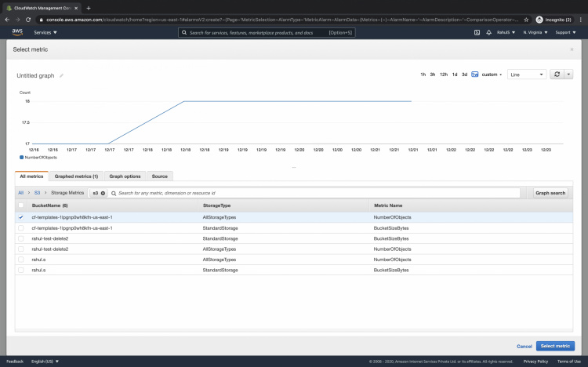Viewport: 588px width, 367px height.
Task: Uncheck the cf-templates NumberOfObjects metric row
Action: pyautogui.click(x=21, y=217)
